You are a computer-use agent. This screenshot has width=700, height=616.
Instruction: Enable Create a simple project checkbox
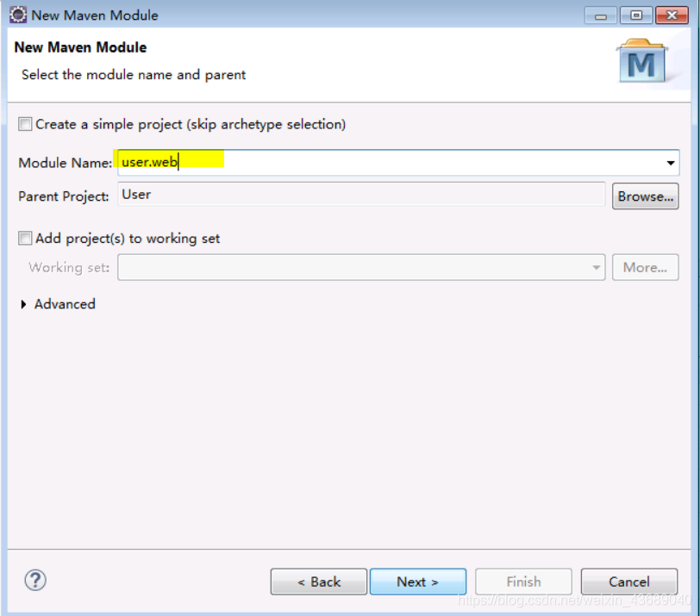click(25, 124)
